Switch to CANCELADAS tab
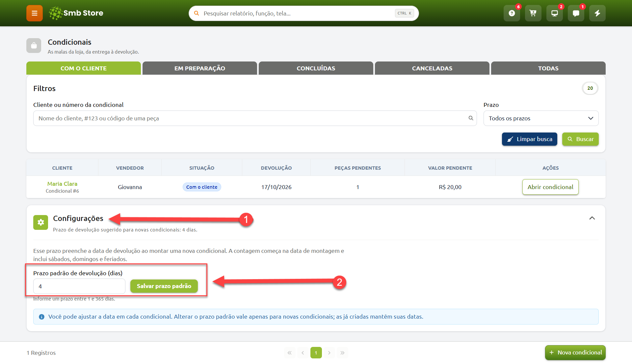The image size is (632, 364). (432, 68)
